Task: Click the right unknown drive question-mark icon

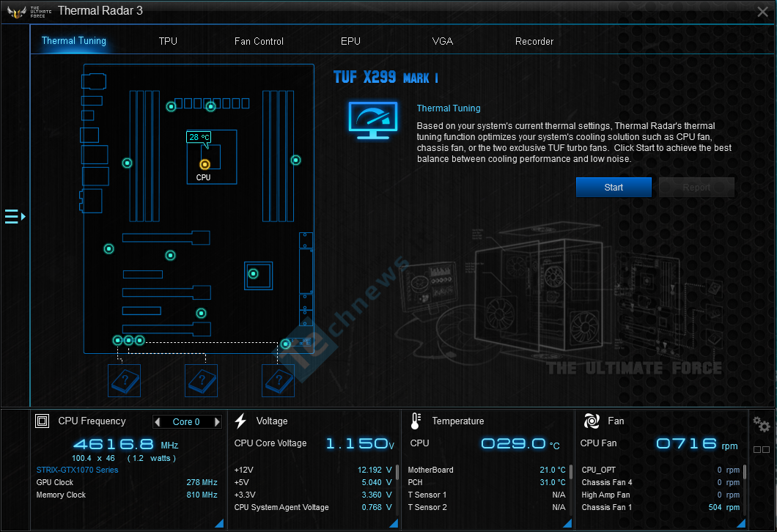Action: pos(278,380)
